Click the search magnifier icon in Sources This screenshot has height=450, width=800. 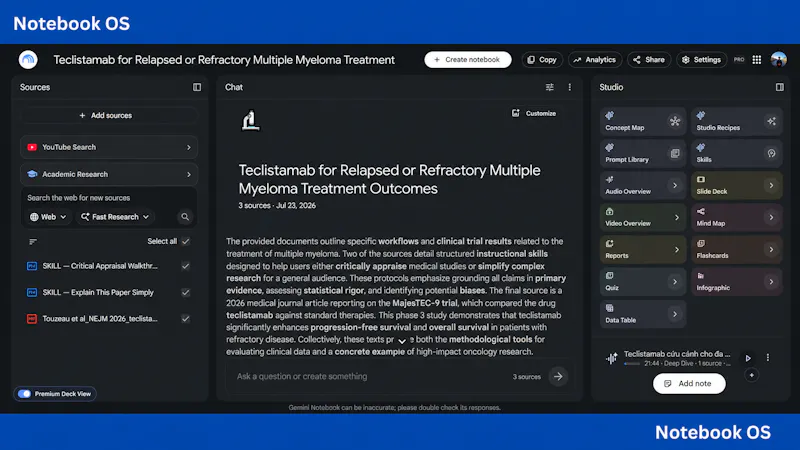[x=185, y=217]
